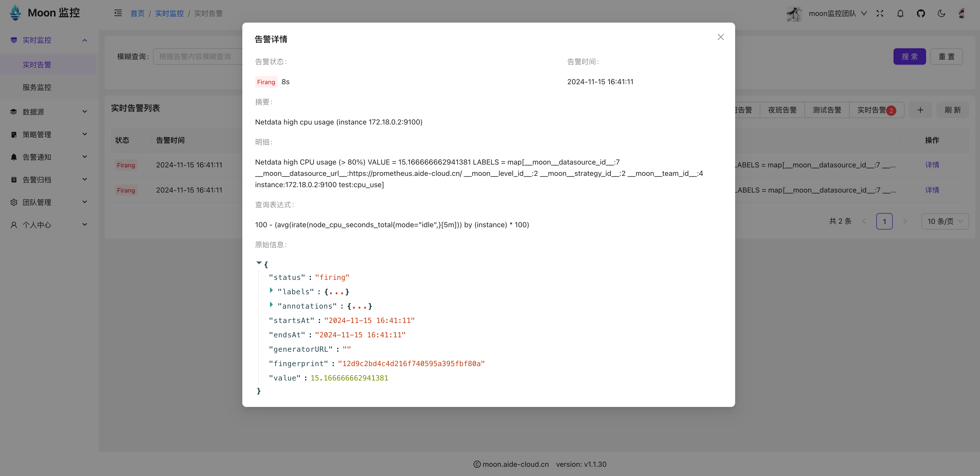The width and height of the screenshot is (980, 476).
Task: Collapse the root JSON object triangle
Action: click(259, 263)
